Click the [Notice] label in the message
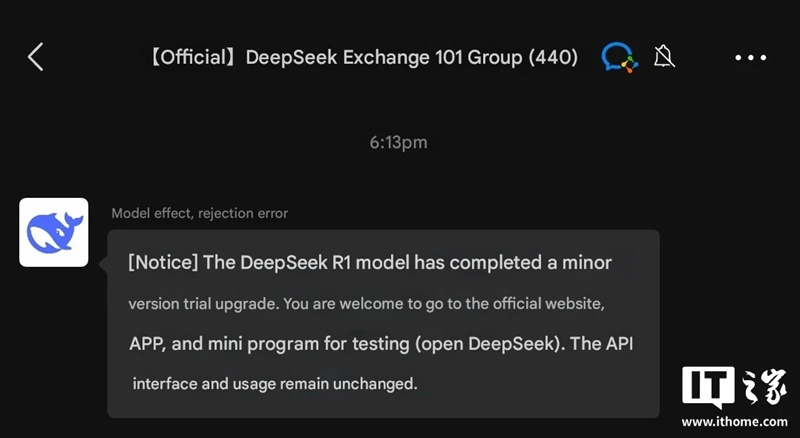Viewport: 800px width, 438px height. (162, 262)
